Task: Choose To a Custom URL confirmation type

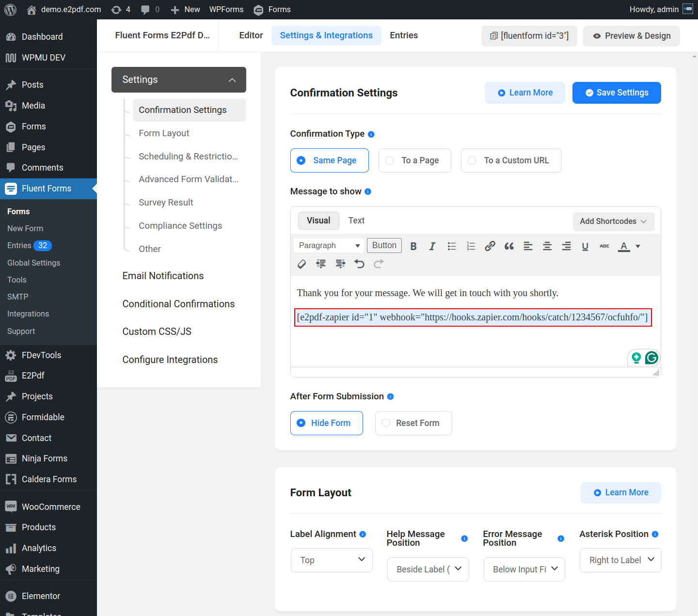Action: (x=511, y=160)
